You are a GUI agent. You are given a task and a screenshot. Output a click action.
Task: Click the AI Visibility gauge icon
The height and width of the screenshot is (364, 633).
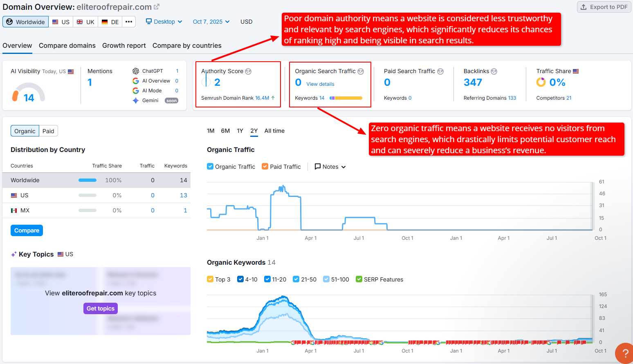coord(29,92)
